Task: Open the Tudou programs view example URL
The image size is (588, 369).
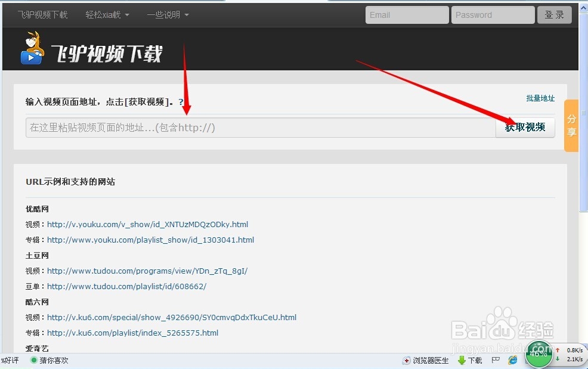Action: click(x=147, y=271)
